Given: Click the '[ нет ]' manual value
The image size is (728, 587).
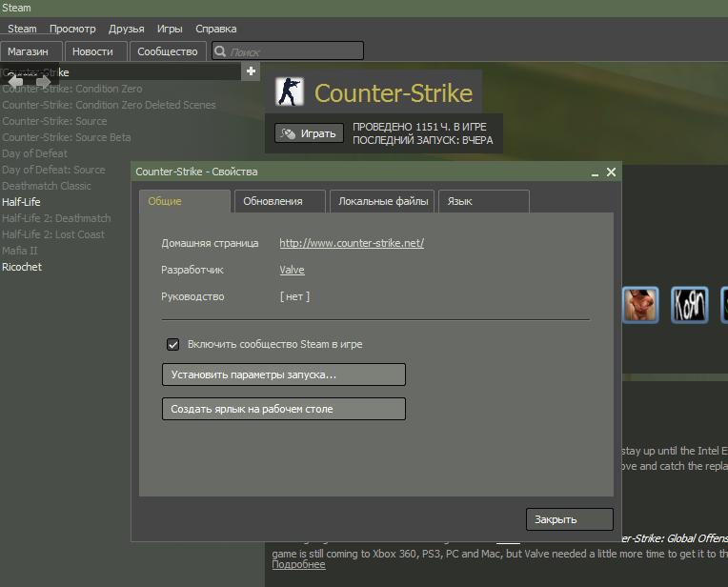Looking at the screenshot, I should 294,296.
